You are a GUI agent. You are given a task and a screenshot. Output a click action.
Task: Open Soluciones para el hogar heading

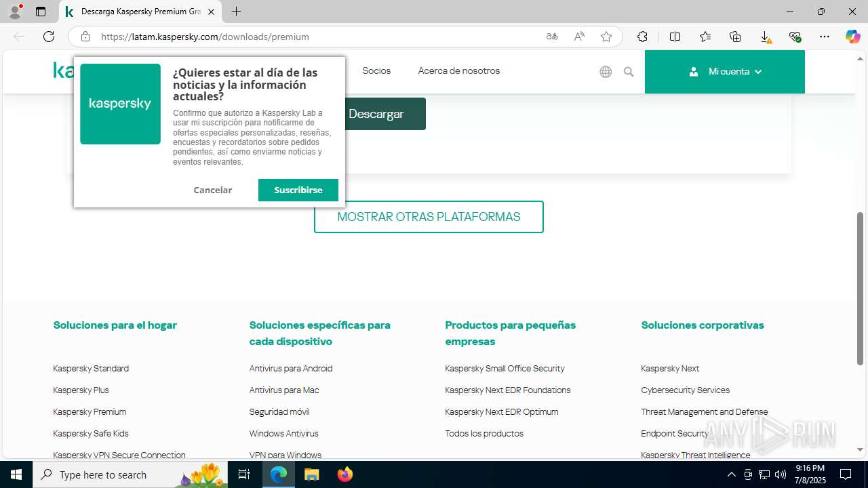click(115, 325)
